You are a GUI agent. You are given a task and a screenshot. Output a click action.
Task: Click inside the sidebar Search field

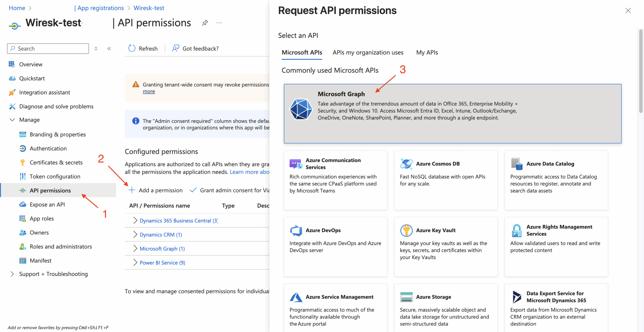[48, 49]
